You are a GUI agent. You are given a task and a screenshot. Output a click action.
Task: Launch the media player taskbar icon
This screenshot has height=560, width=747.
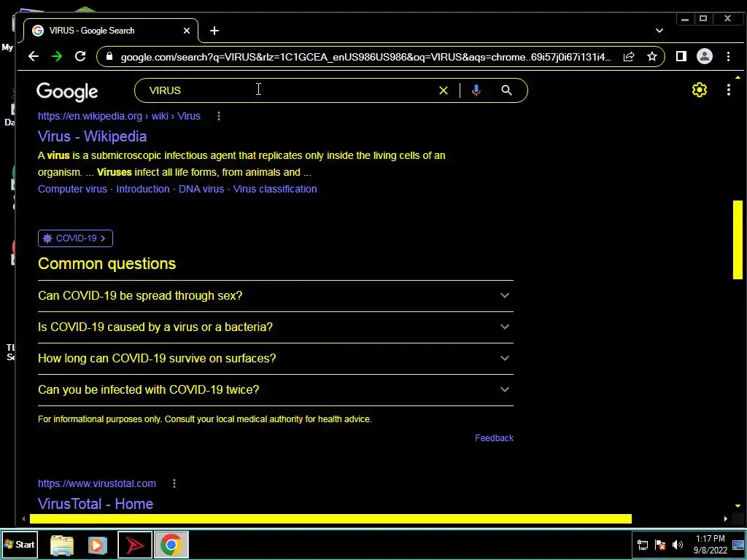tap(97, 545)
